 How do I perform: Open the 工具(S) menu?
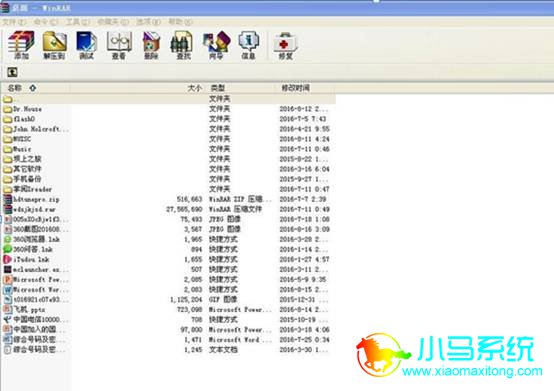78,22
